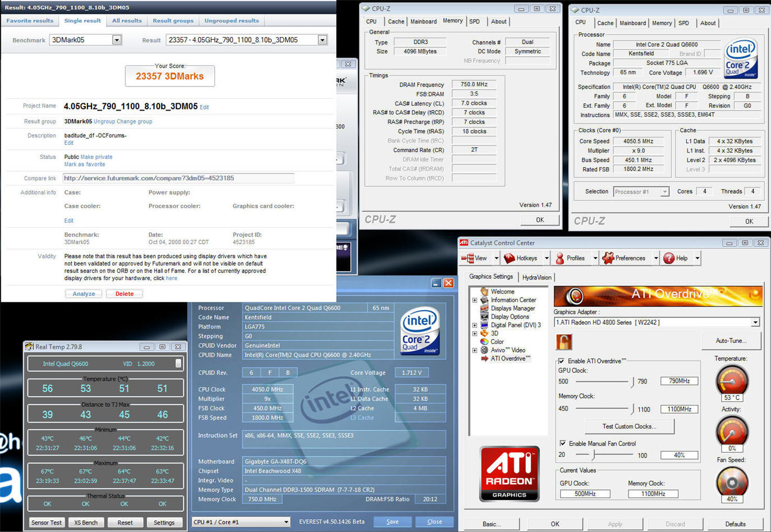Click the Delete result button

[125, 293]
